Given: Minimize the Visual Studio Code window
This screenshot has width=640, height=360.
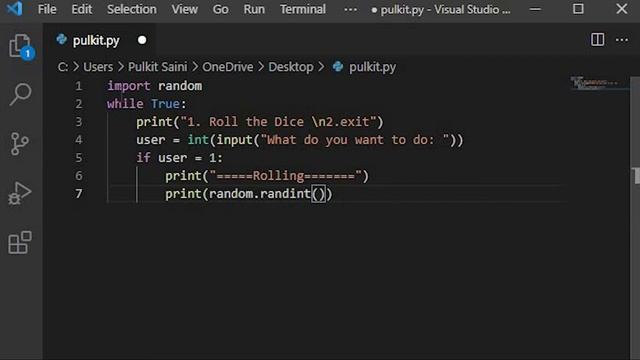Looking at the screenshot, I should 535,9.
